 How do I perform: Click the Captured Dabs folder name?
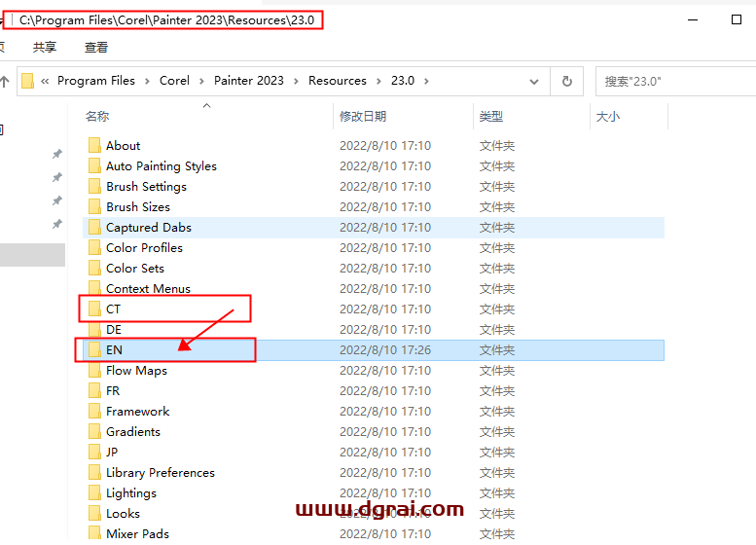[149, 227]
